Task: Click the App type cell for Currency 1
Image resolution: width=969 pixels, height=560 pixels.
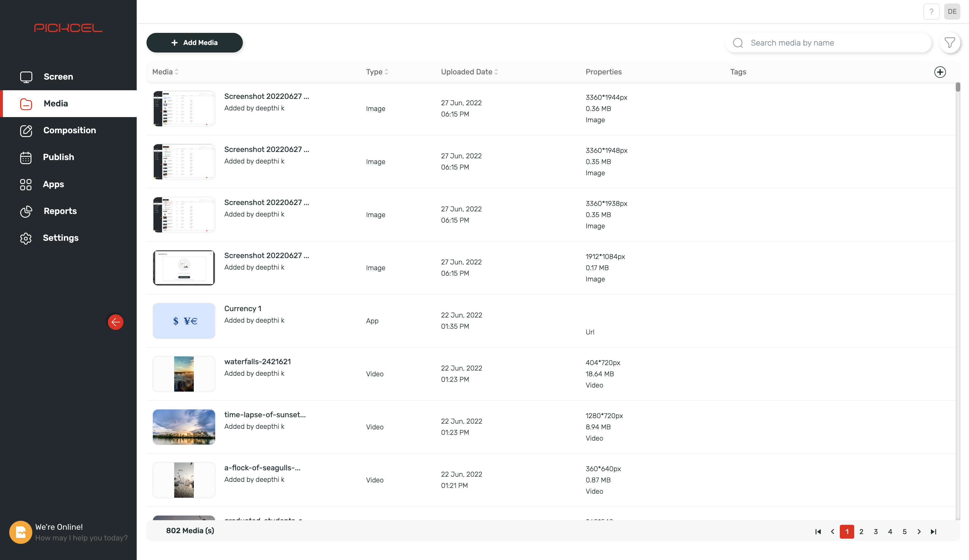Action: click(x=372, y=321)
